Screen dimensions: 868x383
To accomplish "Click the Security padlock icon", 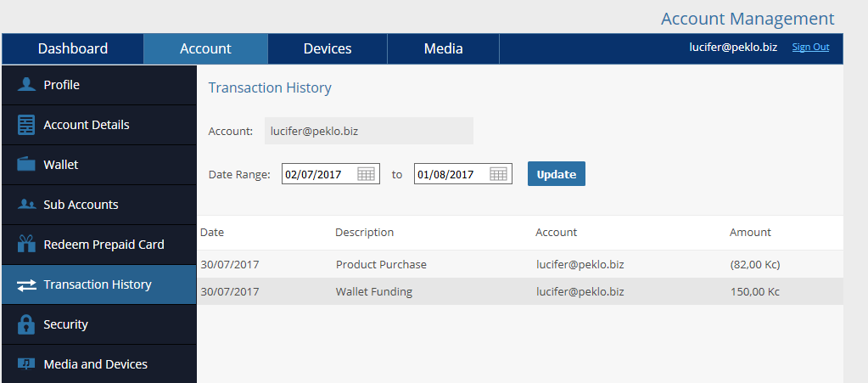I will 26,324.
